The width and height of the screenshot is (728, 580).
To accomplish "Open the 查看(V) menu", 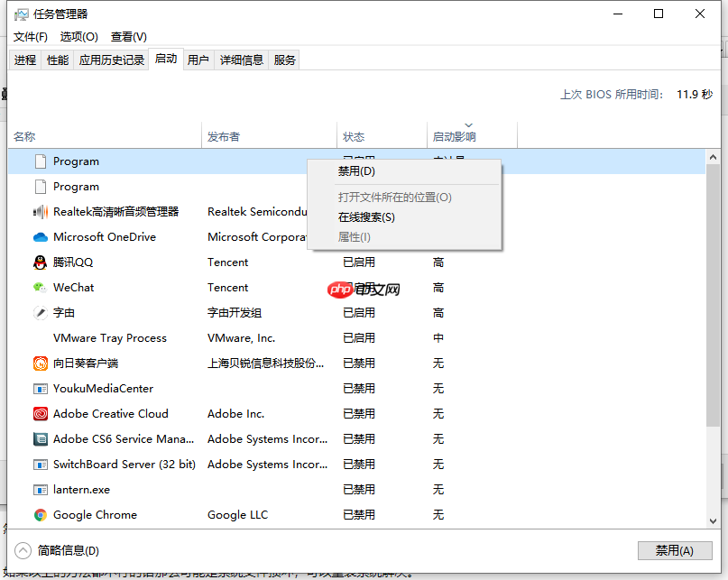I will coord(129,37).
